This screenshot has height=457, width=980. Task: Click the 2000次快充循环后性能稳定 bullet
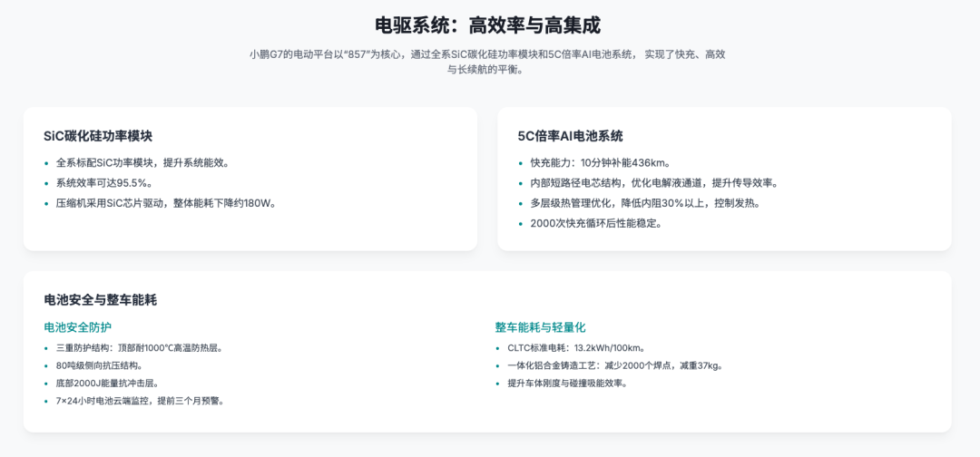[x=596, y=223]
